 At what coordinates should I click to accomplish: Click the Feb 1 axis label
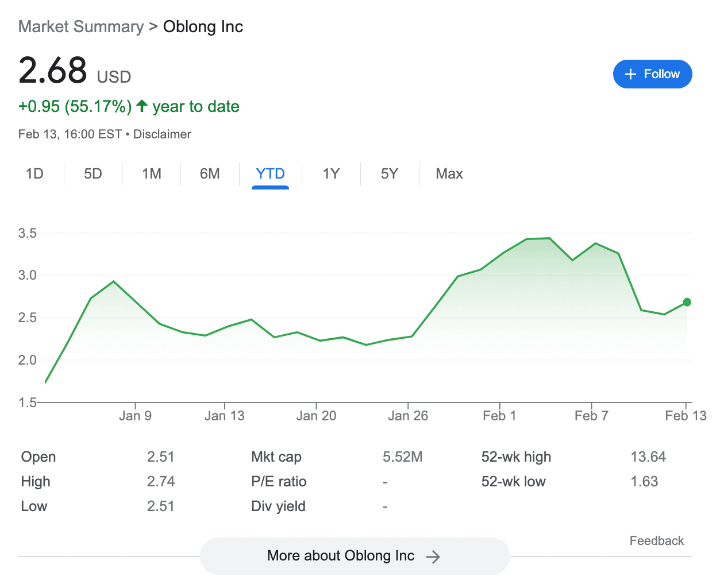coord(499,416)
